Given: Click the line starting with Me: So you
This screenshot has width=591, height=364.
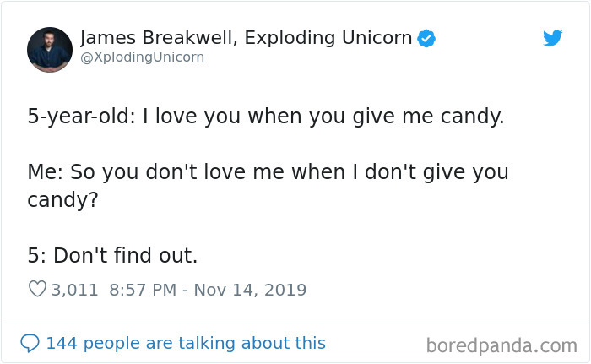Looking at the screenshot, I should pyautogui.click(x=268, y=172).
